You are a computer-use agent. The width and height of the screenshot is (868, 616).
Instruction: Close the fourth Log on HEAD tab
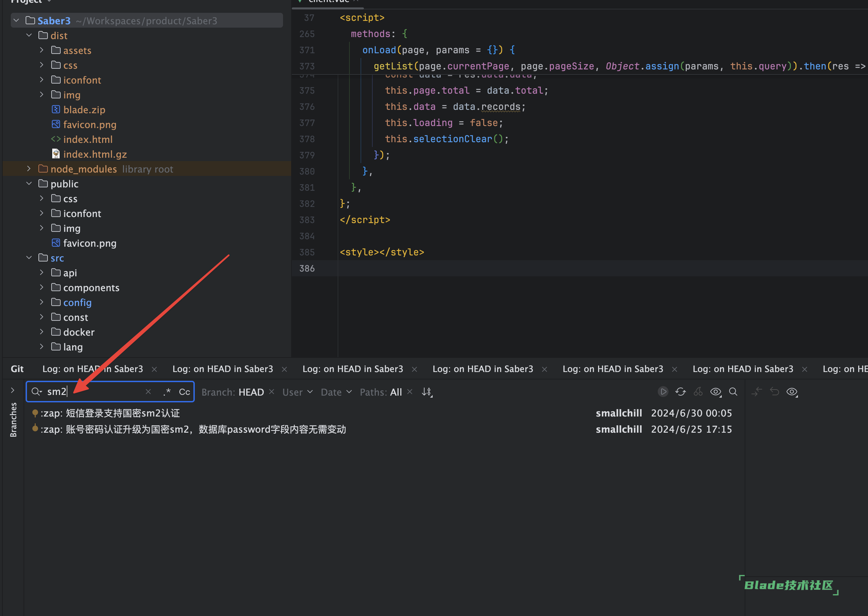pyautogui.click(x=545, y=369)
